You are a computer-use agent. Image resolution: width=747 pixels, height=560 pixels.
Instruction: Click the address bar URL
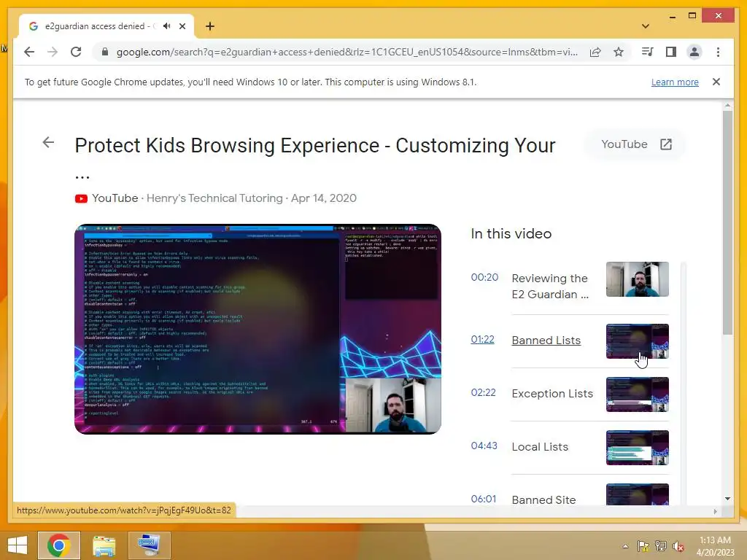[x=347, y=52]
